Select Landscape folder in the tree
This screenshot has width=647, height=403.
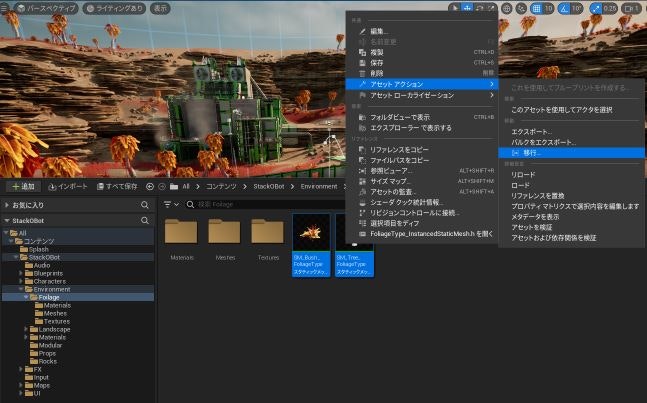(x=54, y=329)
